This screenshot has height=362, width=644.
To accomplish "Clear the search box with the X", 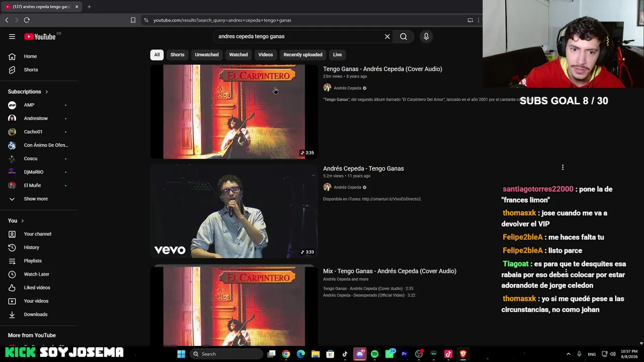I will (387, 36).
